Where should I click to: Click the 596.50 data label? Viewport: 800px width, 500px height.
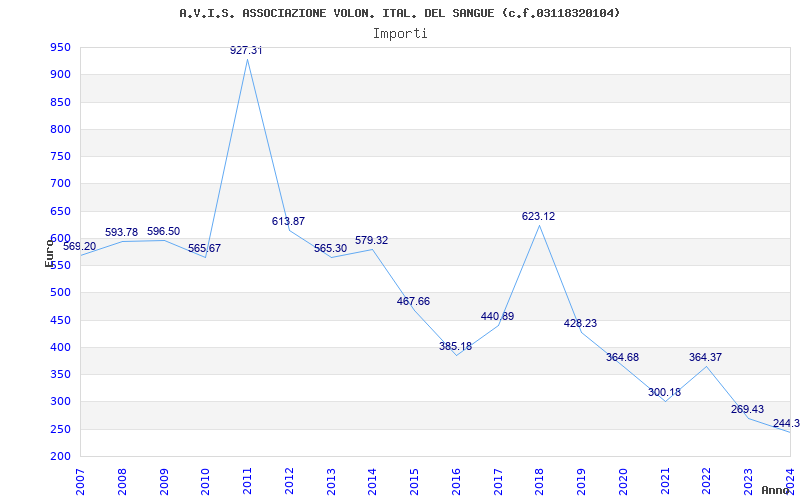click(163, 231)
